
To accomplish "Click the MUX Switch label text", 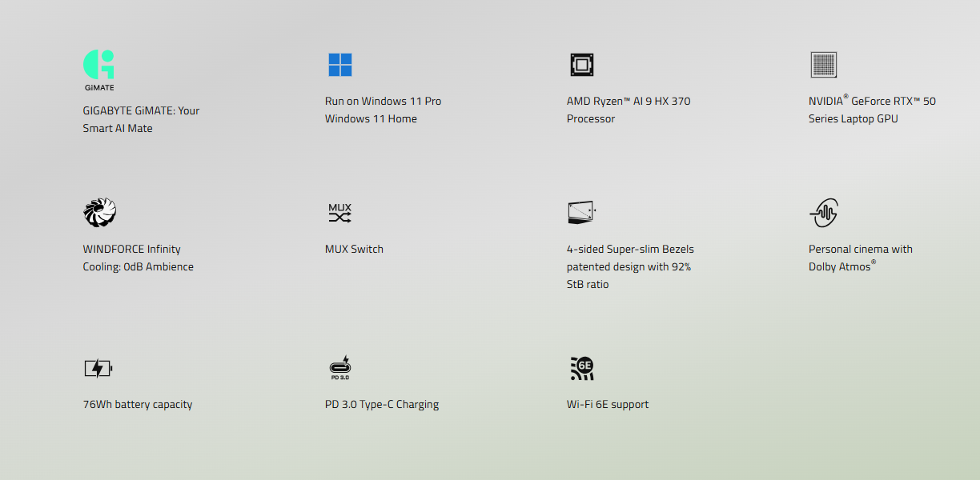I will pos(354,249).
